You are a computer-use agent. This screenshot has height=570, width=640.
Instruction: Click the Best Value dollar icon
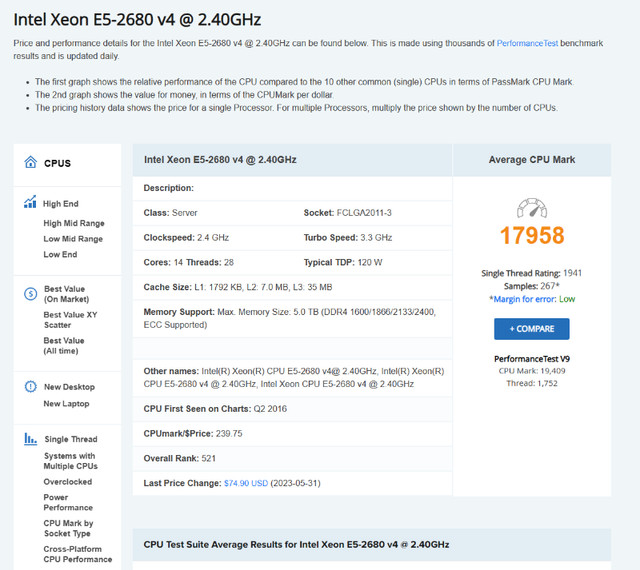(x=31, y=294)
